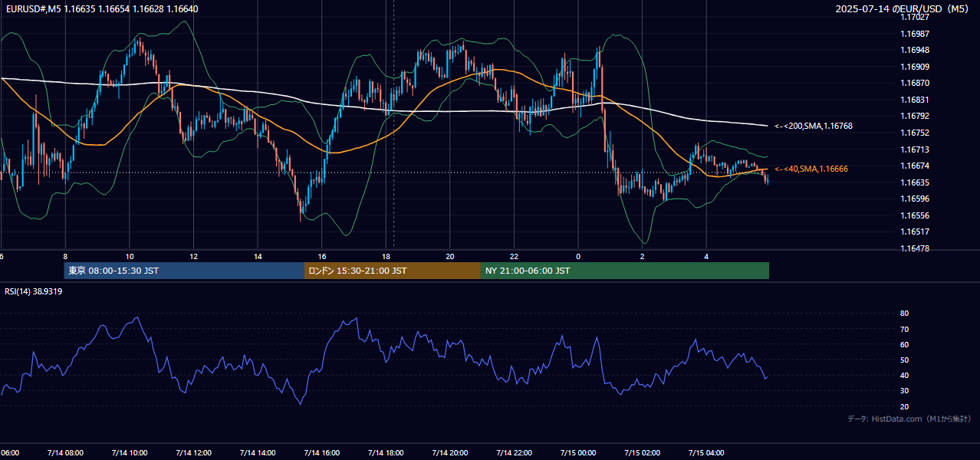This screenshot has height=460, width=980.
Task: Click hour label 0 under price chart
Action: coord(578,257)
